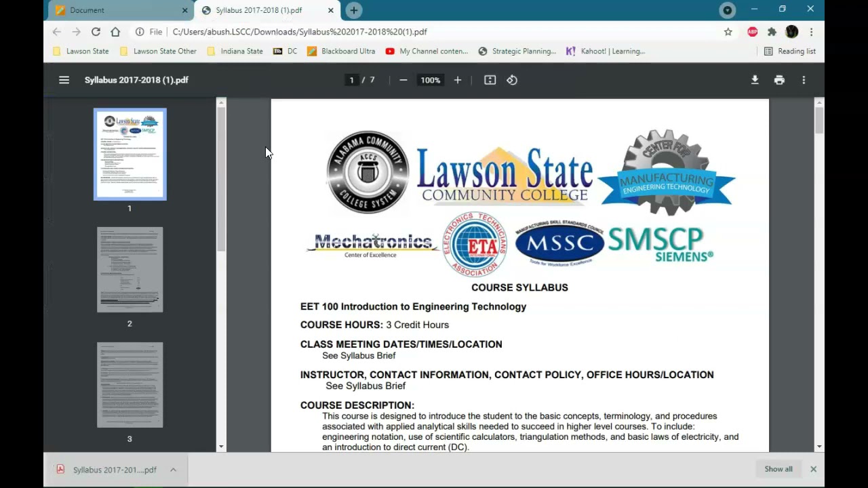Screen dimensions: 868x488
Task: Open the Strategic Planning bookmark
Action: (x=517, y=52)
